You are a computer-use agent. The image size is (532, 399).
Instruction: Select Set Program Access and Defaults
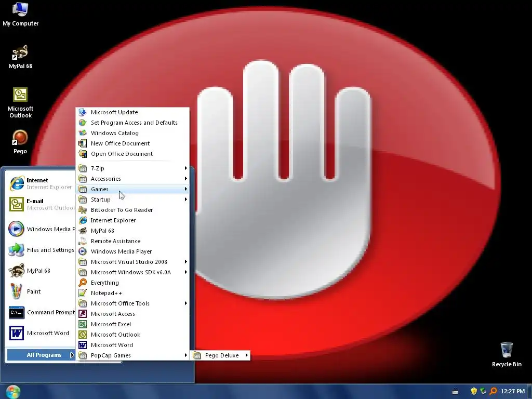tap(132, 123)
